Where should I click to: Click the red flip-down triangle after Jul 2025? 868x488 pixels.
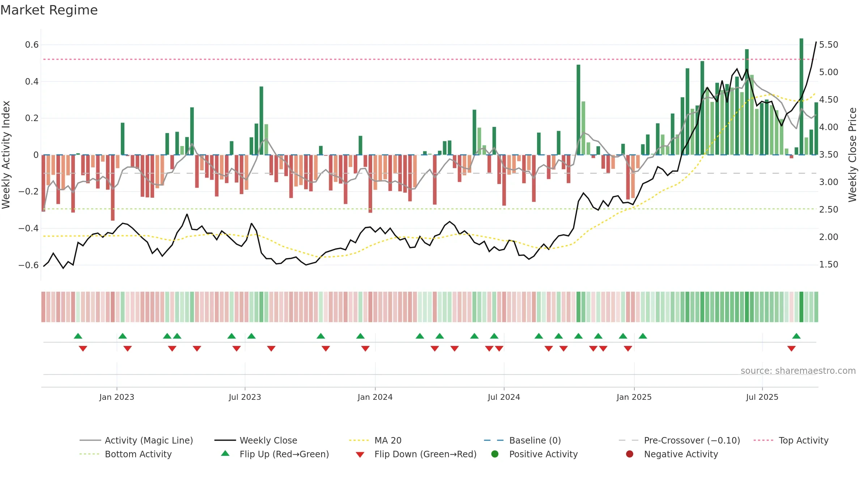coord(791,348)
